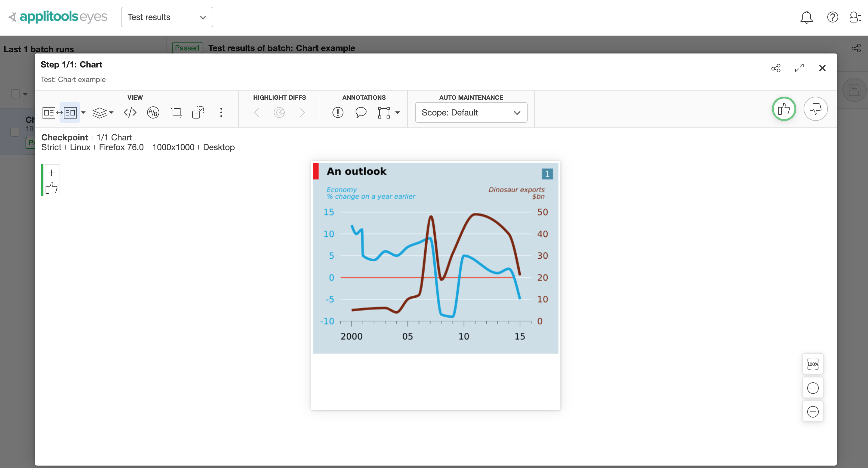Toggle thumbs down to reject checkpoint
Screen dimensions: 868x468
click(815, 109)
